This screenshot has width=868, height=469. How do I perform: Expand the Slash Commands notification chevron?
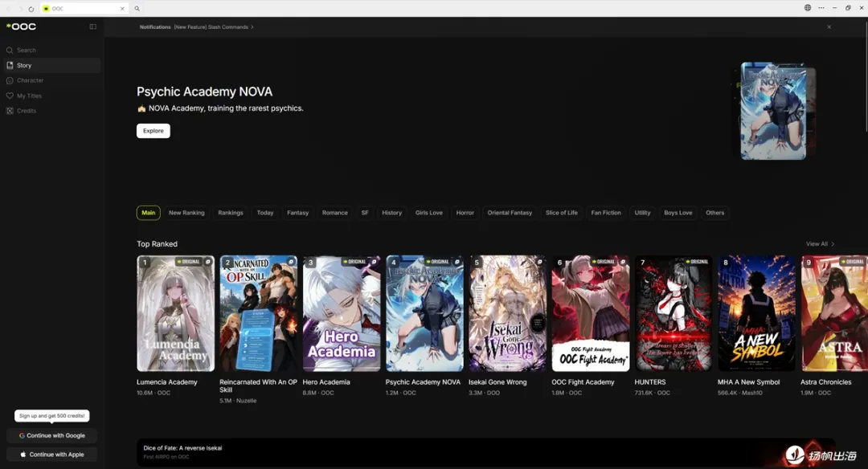tap(252, 27)
